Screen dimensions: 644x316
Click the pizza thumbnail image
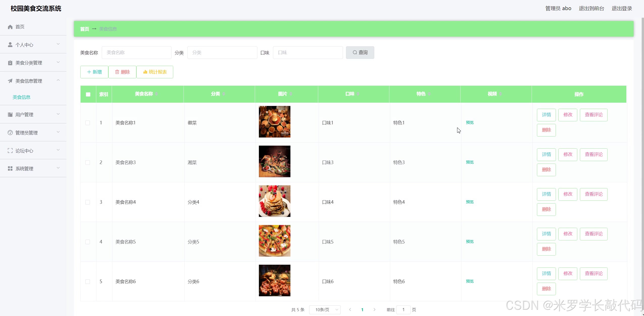pyautogui.click(x=275, y=241)
